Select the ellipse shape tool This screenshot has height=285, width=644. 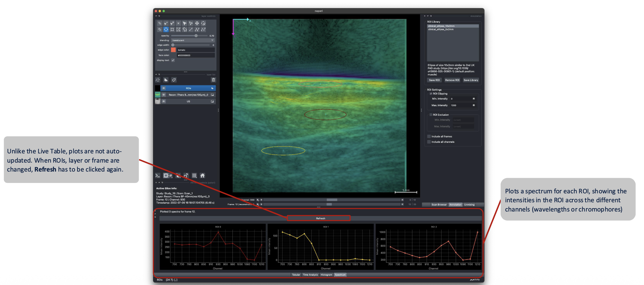[x=166, y=29]
